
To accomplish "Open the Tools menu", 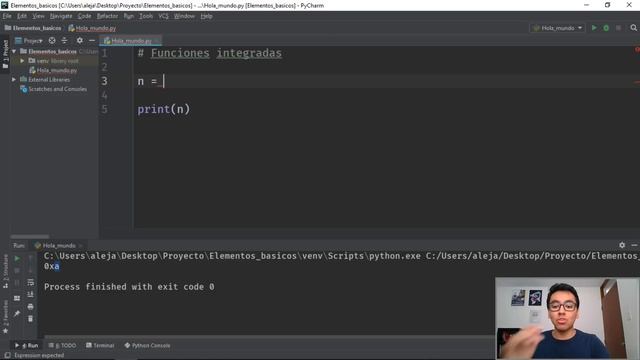I will (x=146, y=16).
